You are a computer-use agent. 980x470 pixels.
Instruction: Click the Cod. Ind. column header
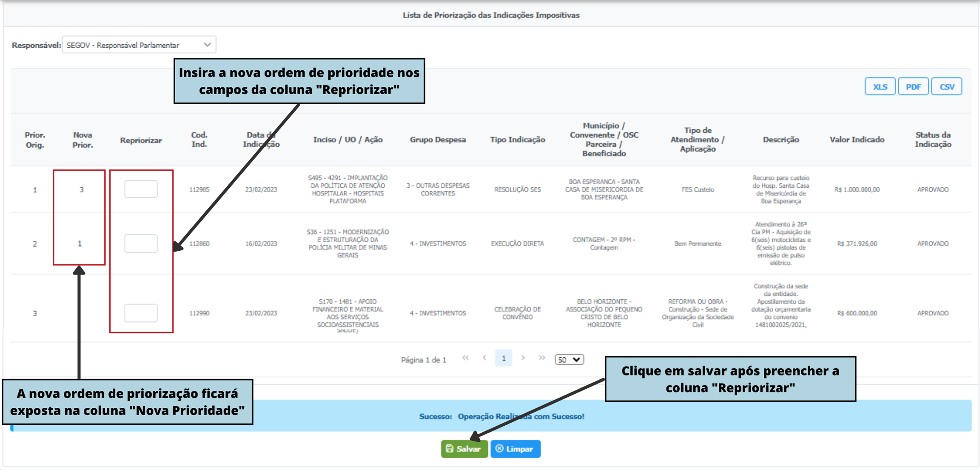click(x=199, y=140)
